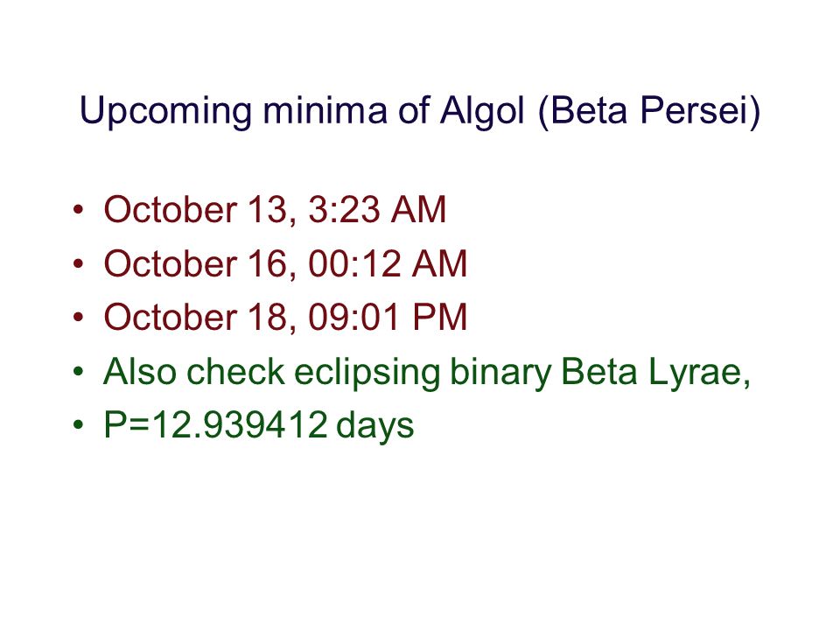Click the green bullet before Also check
Image resolution: width=840 pixels, height=630 pixels.
pos(78,371)
